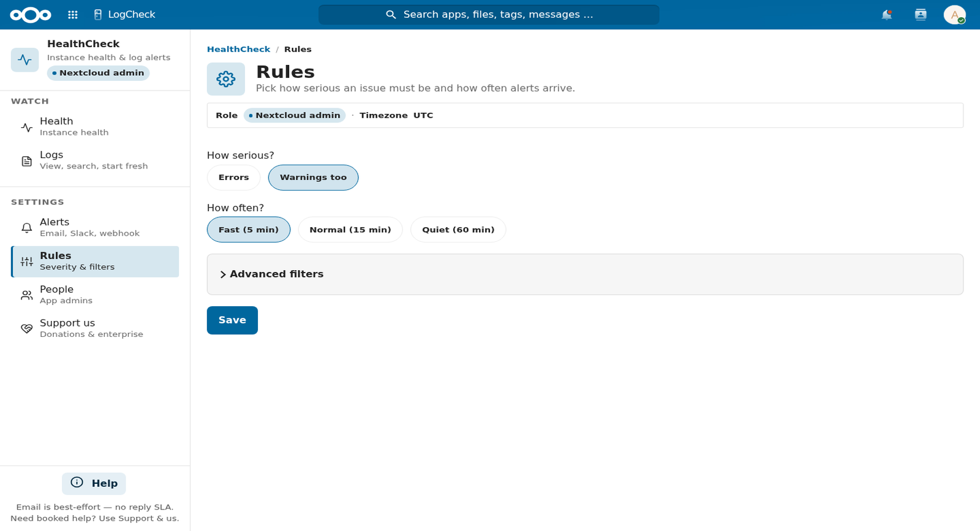980x531 pixels.
Task: Click the 'How often?' label
Action: (x=235, y=208)
